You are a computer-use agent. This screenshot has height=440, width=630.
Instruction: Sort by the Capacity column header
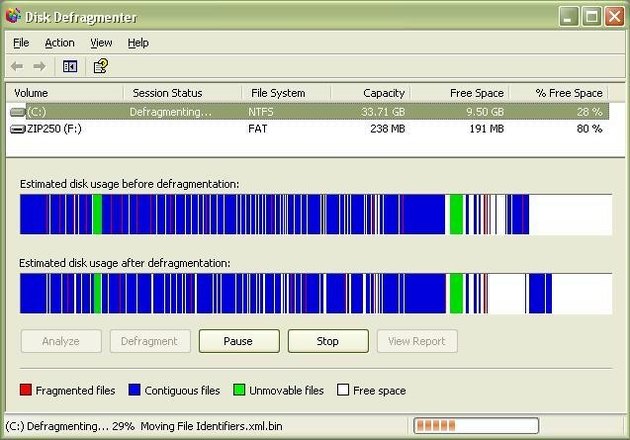click(370, 93)
